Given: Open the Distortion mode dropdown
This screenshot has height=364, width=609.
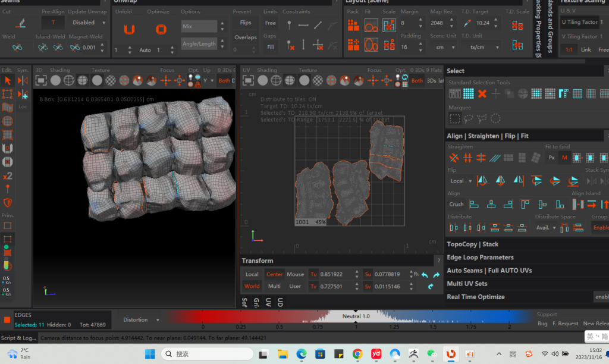Looking at the screenshot, I should click(141, 320).
